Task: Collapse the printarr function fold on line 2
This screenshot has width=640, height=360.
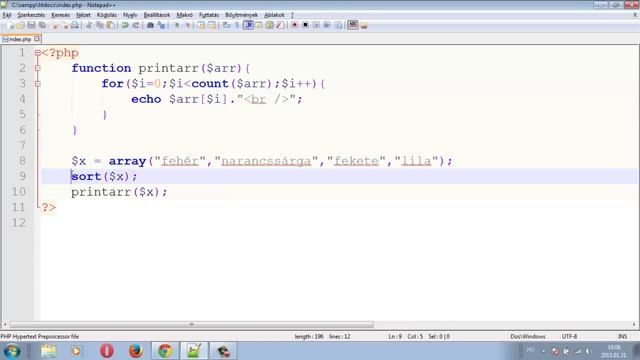Action: coord(38,68)
